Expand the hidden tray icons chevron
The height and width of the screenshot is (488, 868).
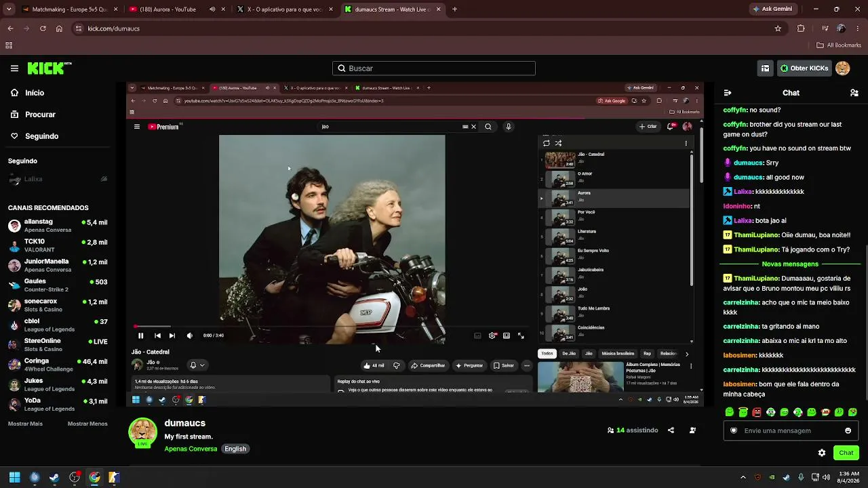743,477
